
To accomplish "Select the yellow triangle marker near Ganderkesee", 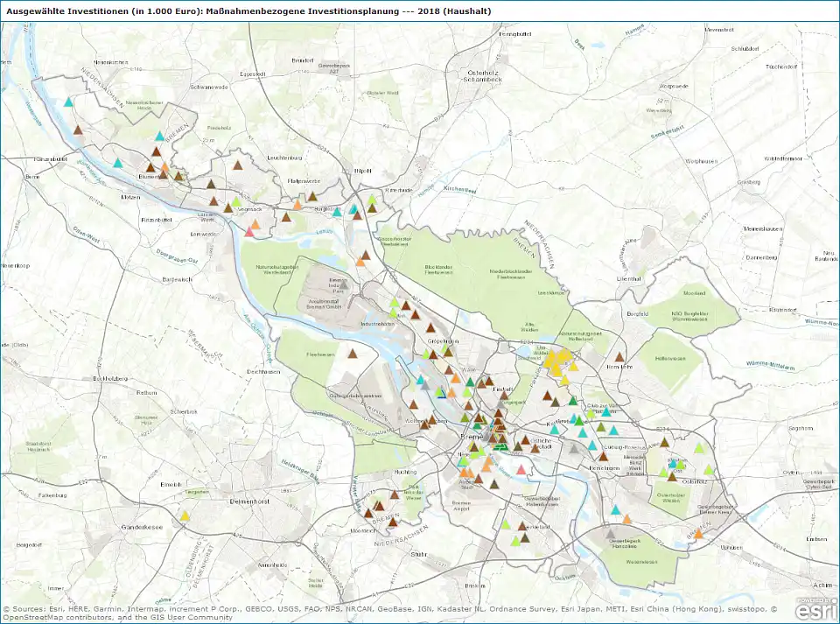I will [184, 516].
